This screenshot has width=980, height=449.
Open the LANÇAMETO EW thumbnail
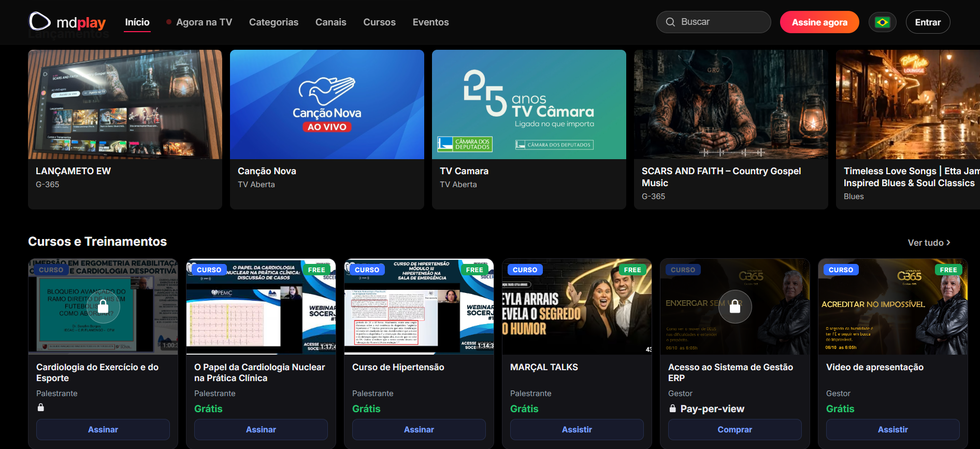(x=125, y=104)
